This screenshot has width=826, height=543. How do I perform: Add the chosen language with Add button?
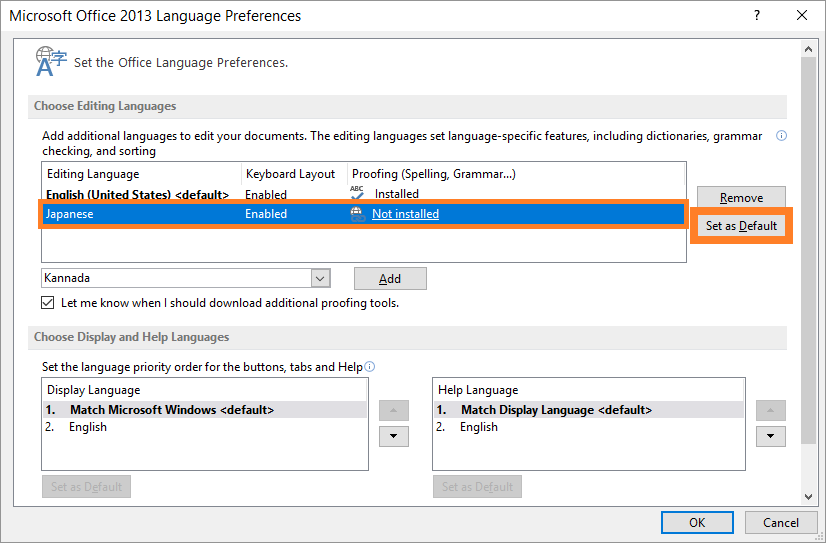coord(390,279)
